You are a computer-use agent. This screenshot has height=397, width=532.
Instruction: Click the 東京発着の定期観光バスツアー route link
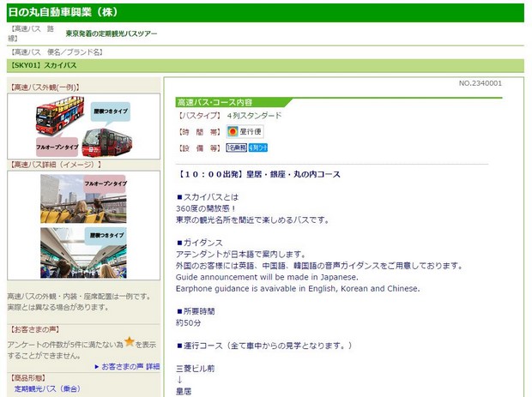click(x=112, y=33)
